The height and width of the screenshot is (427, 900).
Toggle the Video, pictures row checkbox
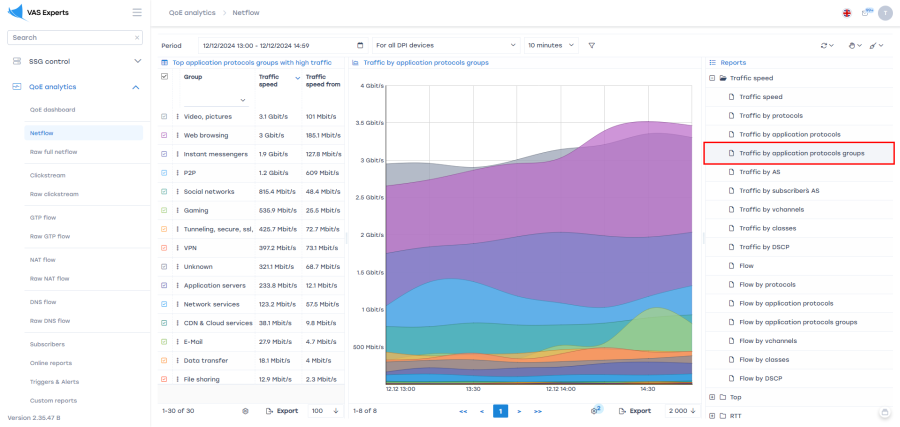click(165, 117)
